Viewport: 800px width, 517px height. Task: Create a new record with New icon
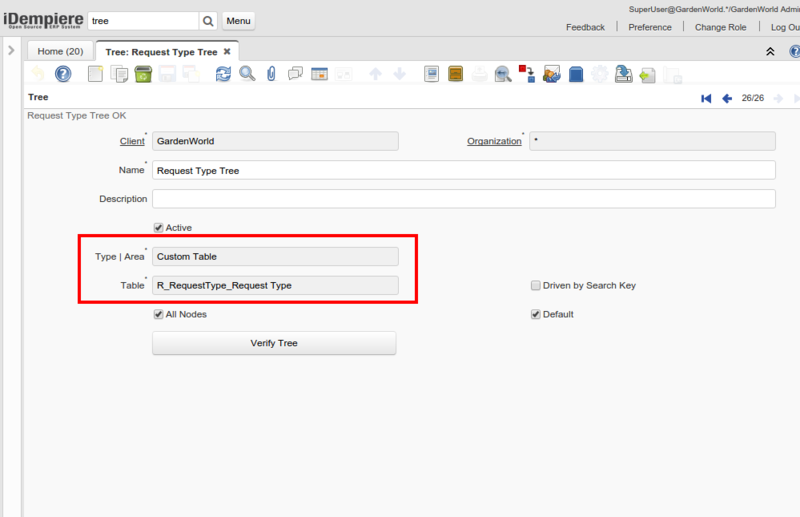[x=95, y=74]
